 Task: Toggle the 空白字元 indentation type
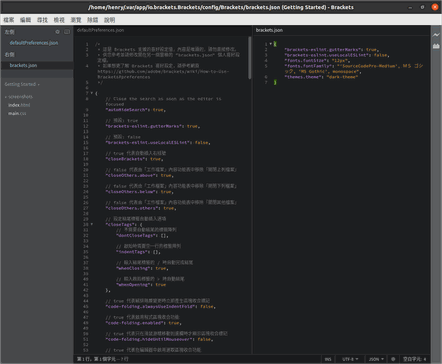[x=412, y=359]
